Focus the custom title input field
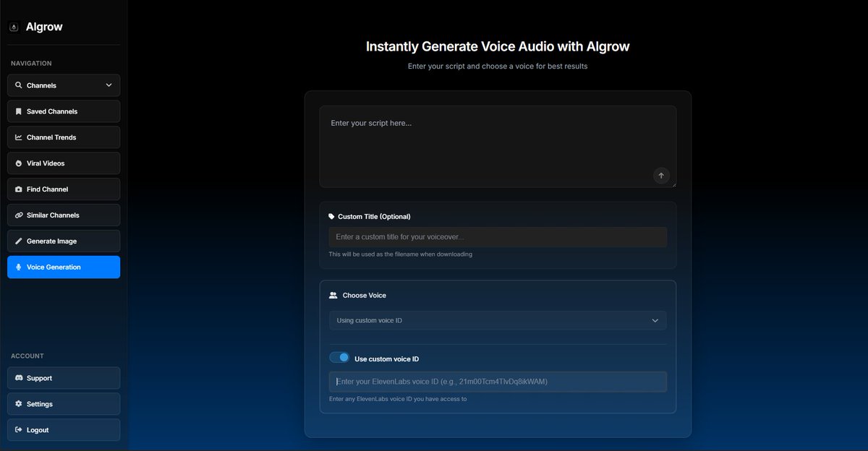The height and width of the screenshot is (451, 868). click(x=498, y=236)
